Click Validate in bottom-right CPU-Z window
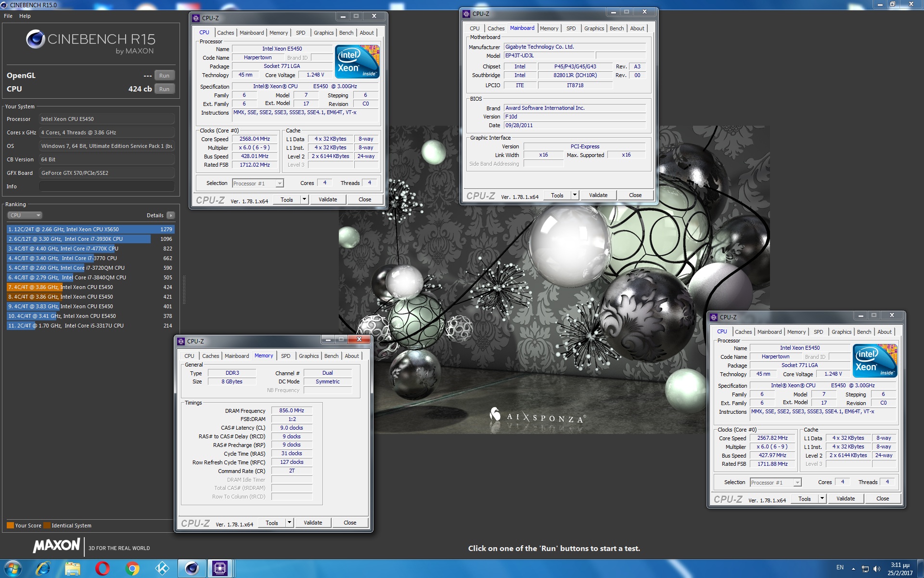Screen dimensions: 924x578 tap(846, 499)
